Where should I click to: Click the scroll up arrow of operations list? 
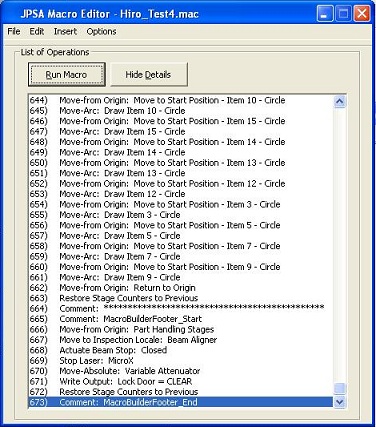[x=340, y=101]
